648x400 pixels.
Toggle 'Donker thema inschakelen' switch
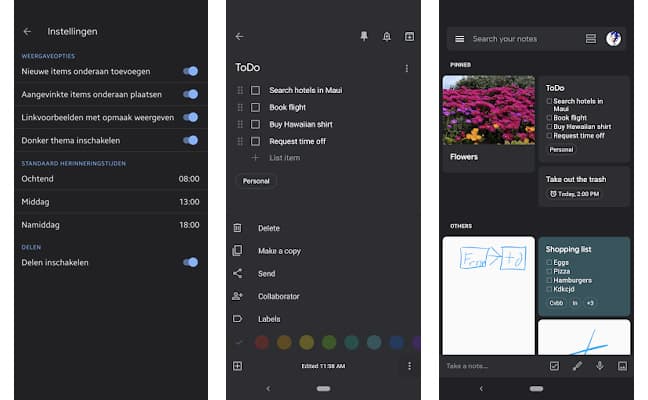coord(190,140)
